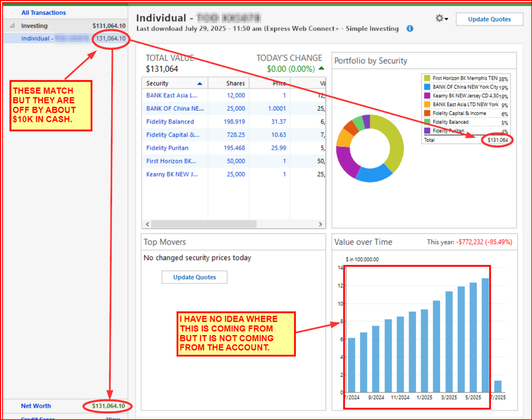
Task: Open BANK OF China NE... security
Action: pyautogui.click(x=175, y=109)
